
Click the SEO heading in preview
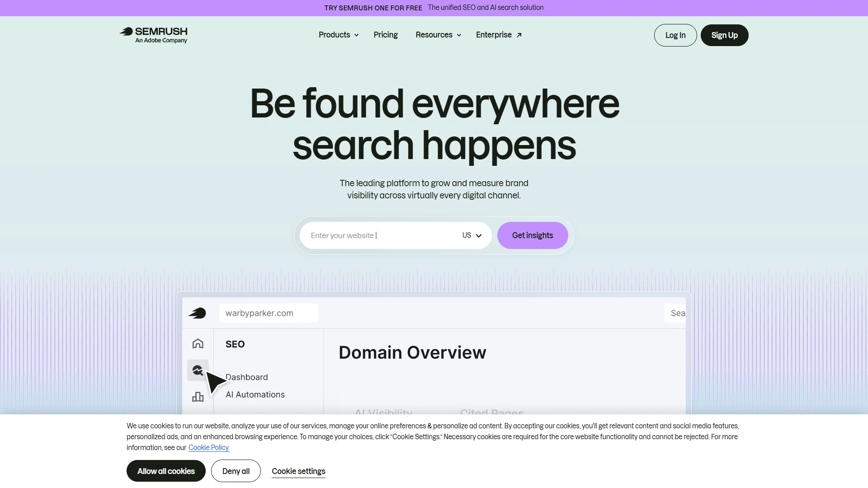235,344
